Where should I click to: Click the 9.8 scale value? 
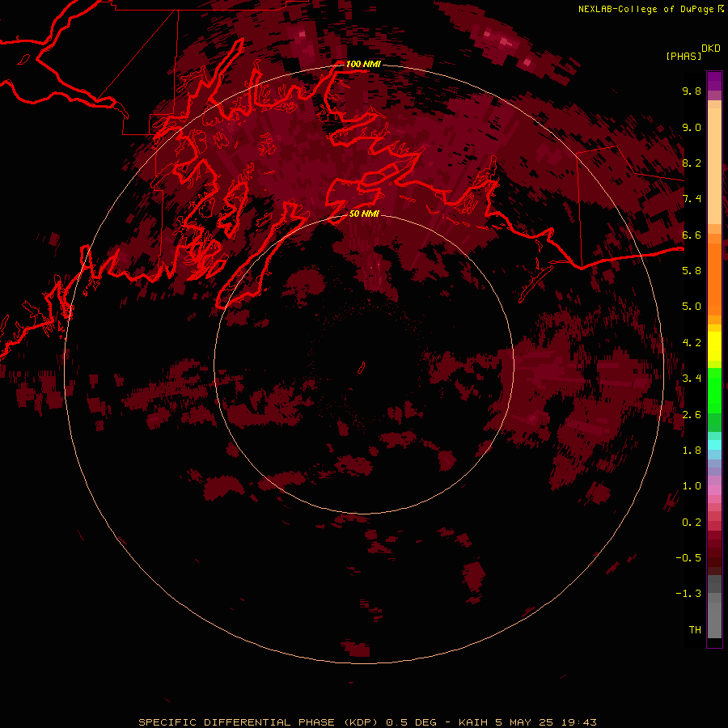coord(692,91)
